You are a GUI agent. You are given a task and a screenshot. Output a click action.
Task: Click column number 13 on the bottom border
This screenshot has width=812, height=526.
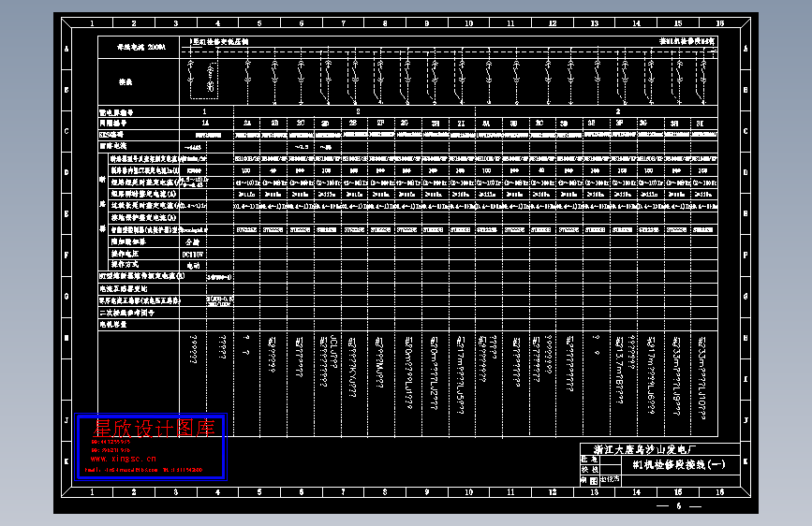point(594,492)
